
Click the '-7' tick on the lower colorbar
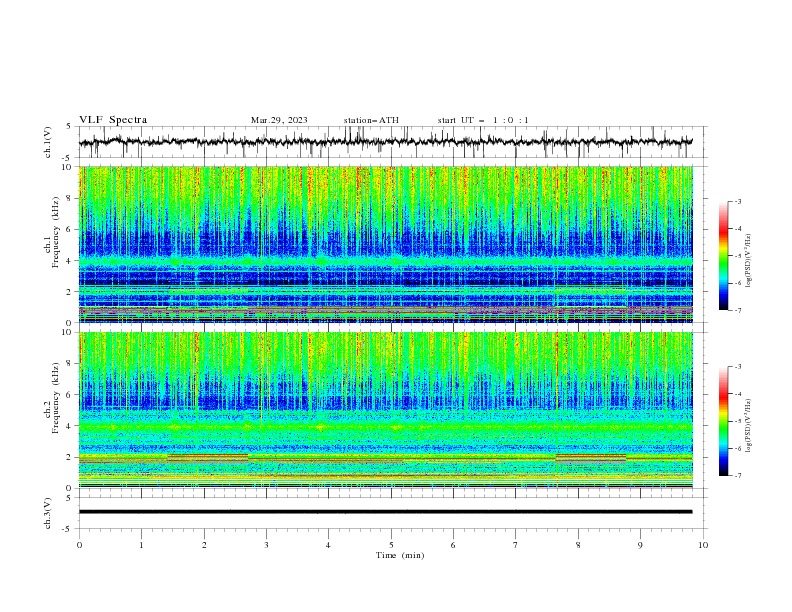[x=737, y=475]
